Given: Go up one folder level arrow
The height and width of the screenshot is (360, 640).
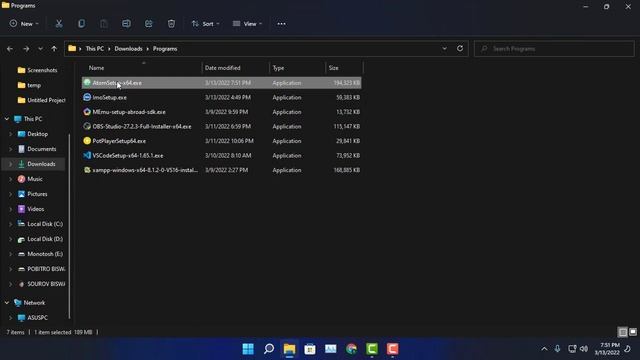Looking at the screenshot, I should [x=54, y=49].
